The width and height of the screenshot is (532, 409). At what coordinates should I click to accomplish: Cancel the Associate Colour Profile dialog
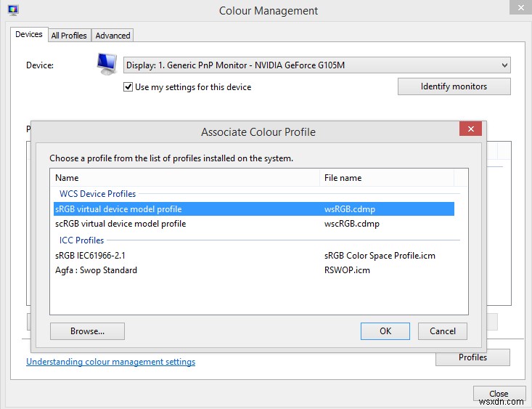tap(443, 331)
